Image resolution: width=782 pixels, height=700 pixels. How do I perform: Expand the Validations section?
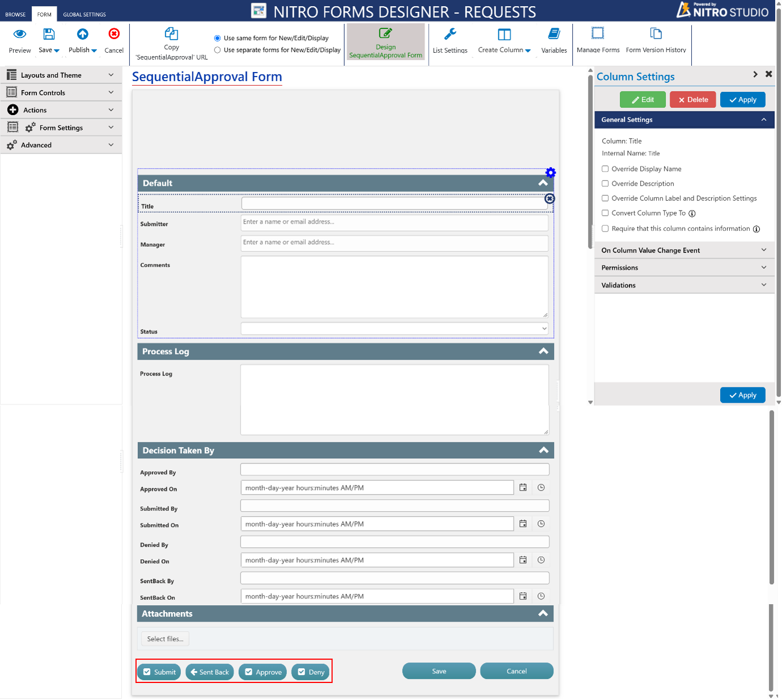[x=684, y=285]
